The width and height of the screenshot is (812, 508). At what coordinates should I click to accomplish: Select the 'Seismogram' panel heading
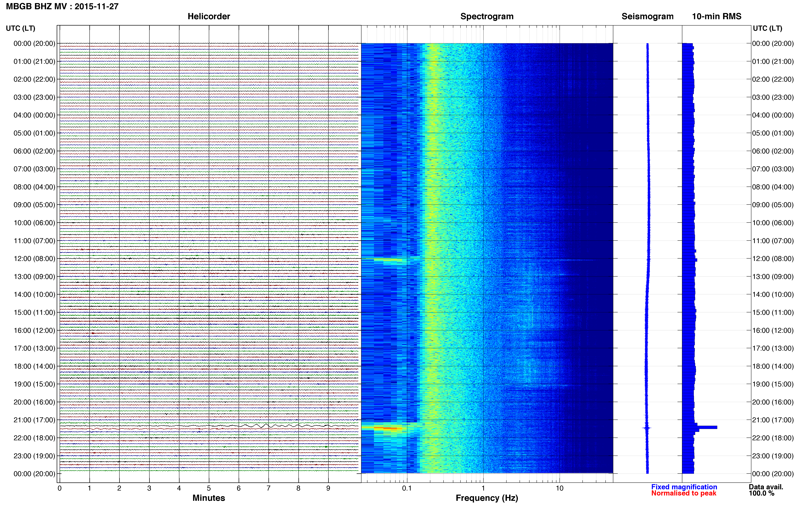pyautogui.click(x=647, y=16)
